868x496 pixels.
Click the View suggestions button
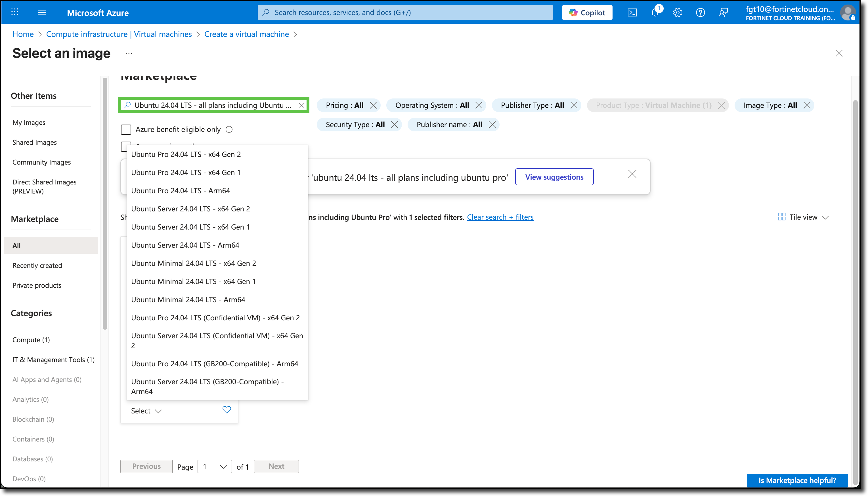554,177
